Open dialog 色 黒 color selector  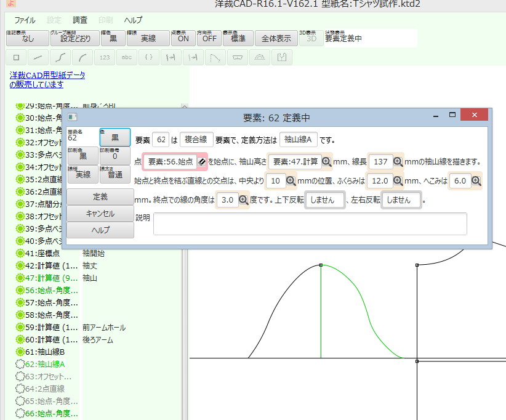(115, 137)
